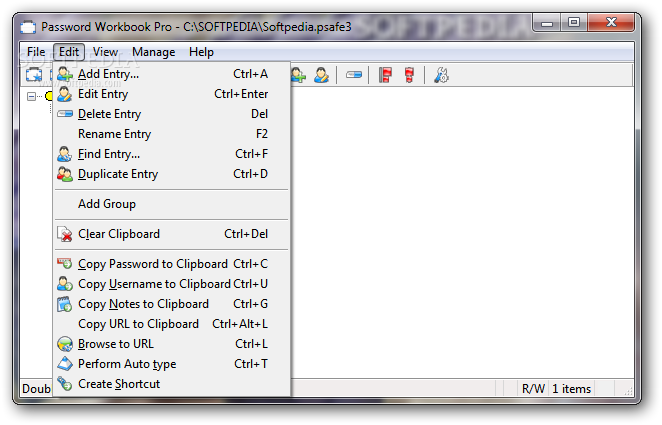Open the View menu
This screenshot has width=662, height=425.
click(105, 52)
